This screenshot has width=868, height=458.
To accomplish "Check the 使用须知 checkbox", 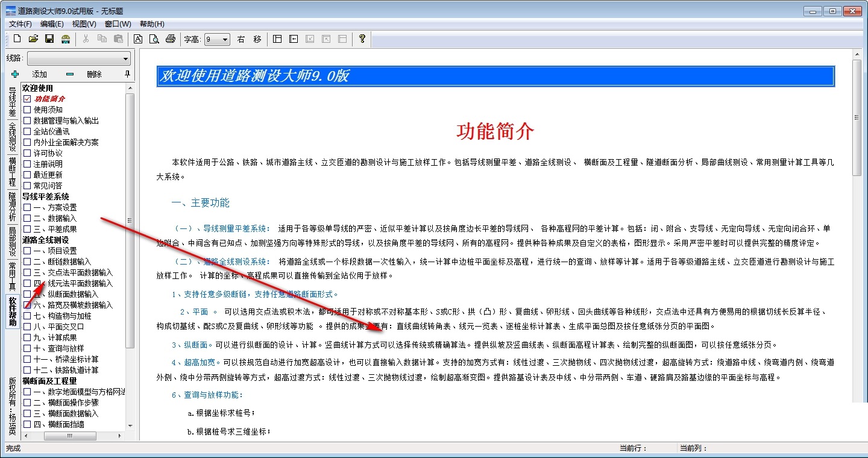I will coord(27,110).
